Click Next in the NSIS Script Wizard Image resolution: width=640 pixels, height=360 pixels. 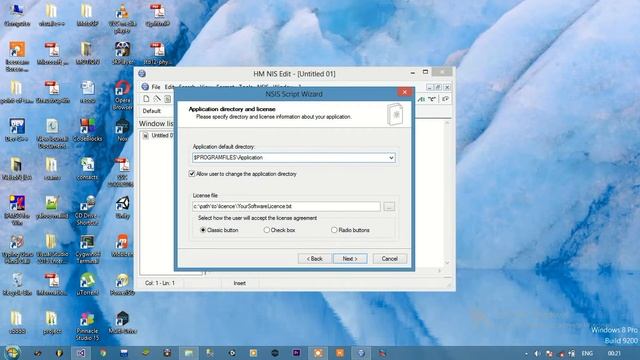350,259
